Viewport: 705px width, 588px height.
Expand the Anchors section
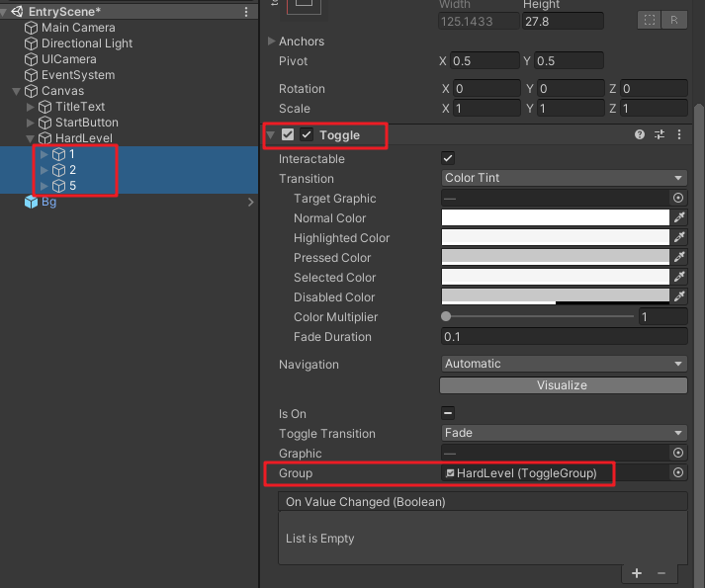pyautogui.click(x=271, y=41)
